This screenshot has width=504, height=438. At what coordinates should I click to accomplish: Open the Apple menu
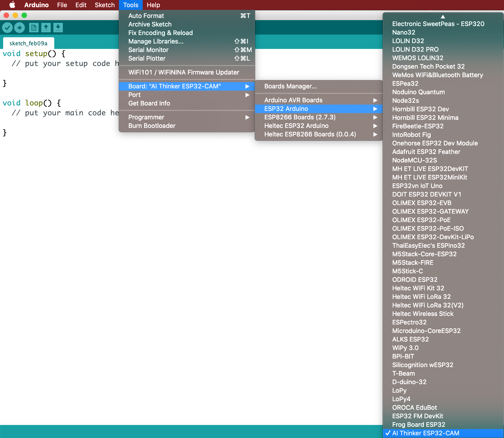[12, 5]
